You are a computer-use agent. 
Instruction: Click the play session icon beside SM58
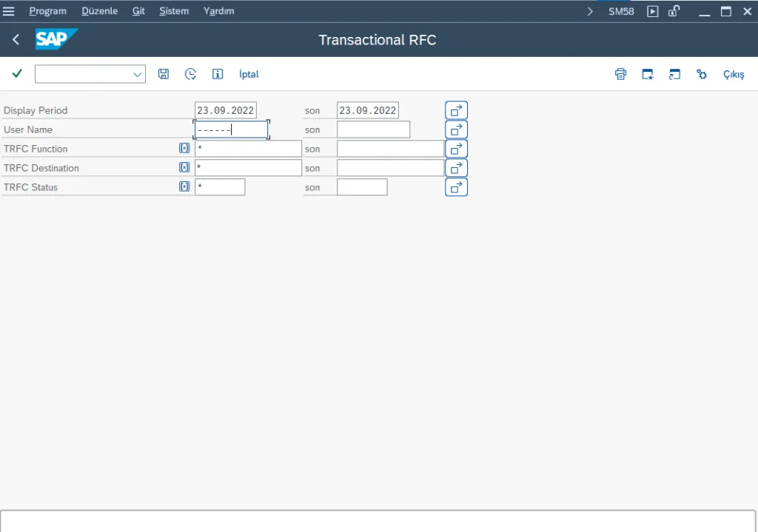(653, 11)
